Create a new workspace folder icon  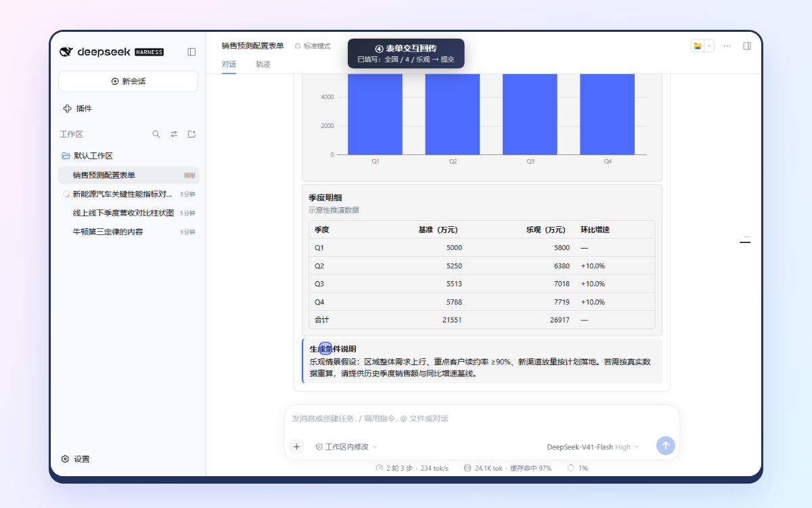pos(191,134)
